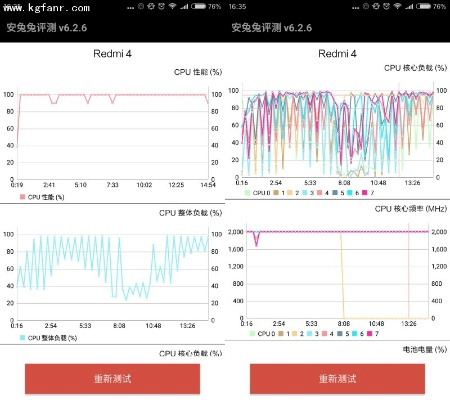Tap core 1 swatch in core load legend
The height and width of the screenshot is (400, 450).
click(276, 193)
